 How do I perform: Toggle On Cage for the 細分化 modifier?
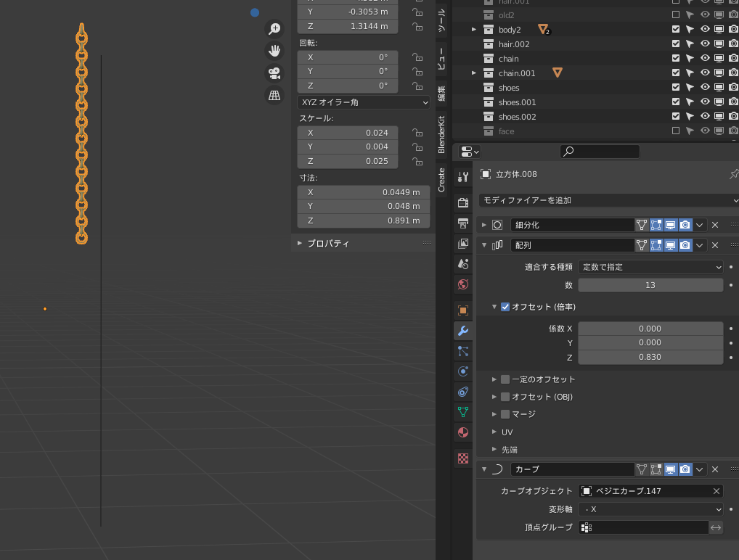tap(642, 225)
